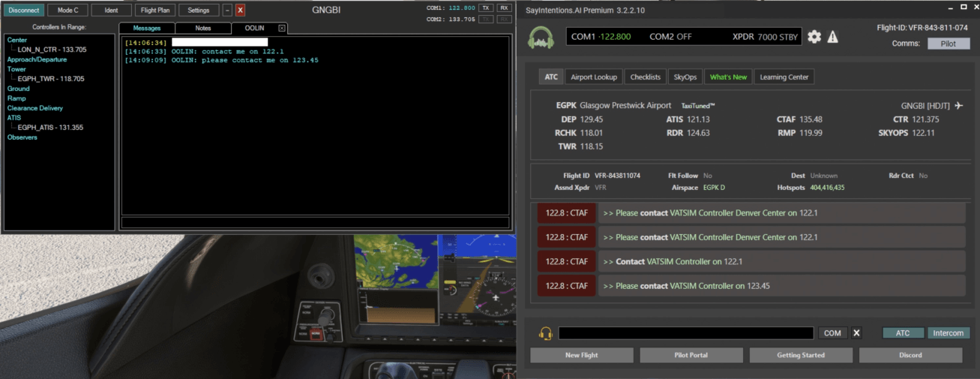Open the Airport Lookup tab
Screen dimensions: 980x379
click(593, 77)
